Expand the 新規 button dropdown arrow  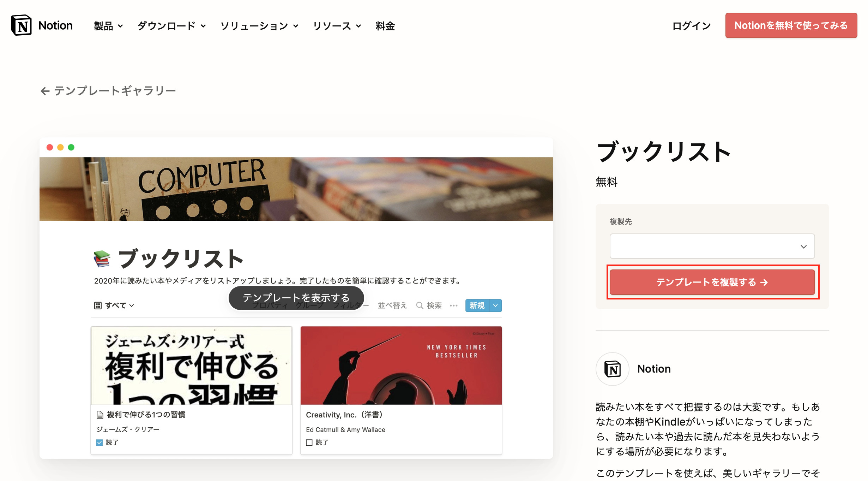[496, 305]
